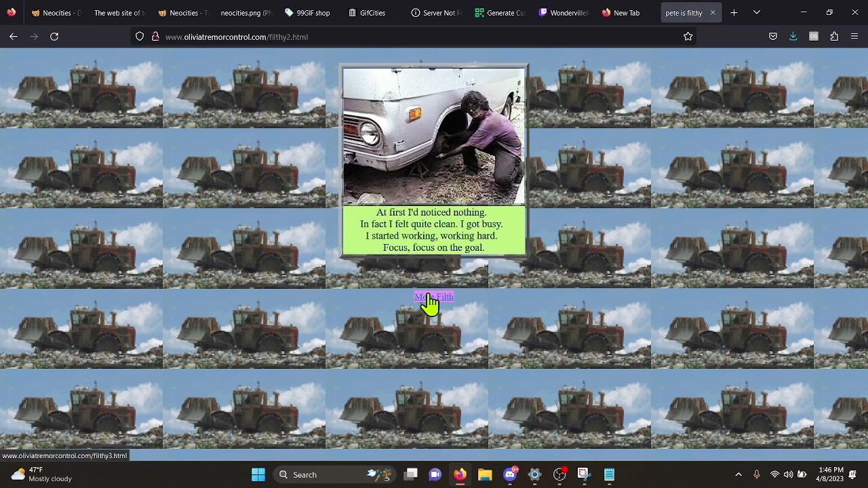Click the microphone tray icon
This screenshot has width=868, height=488.
(x=757, y=474)
